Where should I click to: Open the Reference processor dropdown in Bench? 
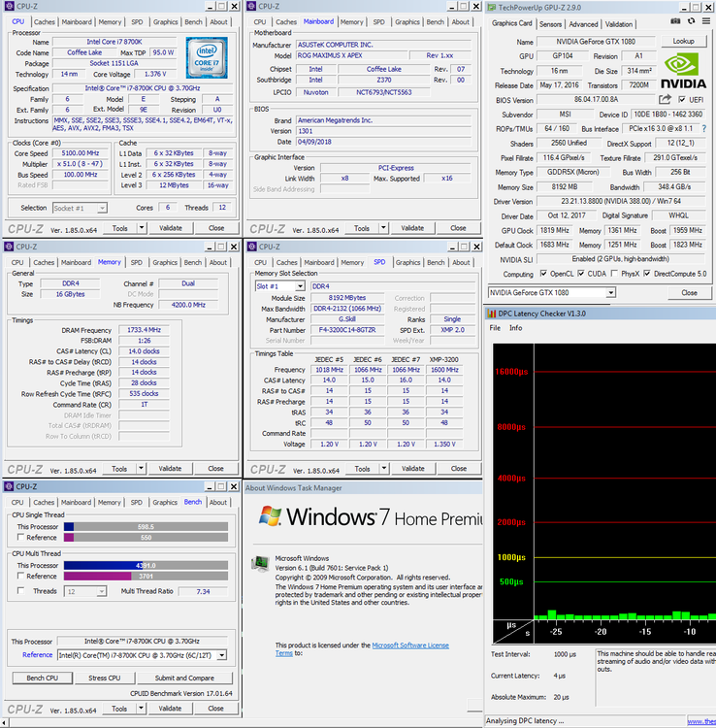tap(222, 655)
